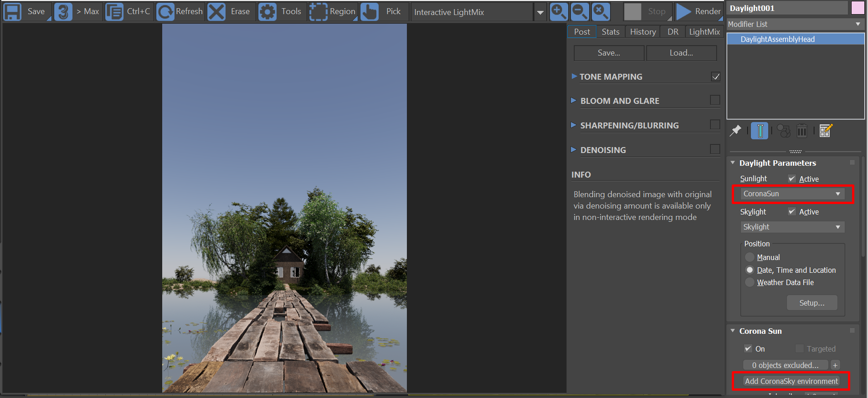868x398 pixels.
Task: Activate the Region selection icon
Action: (318, 12)
